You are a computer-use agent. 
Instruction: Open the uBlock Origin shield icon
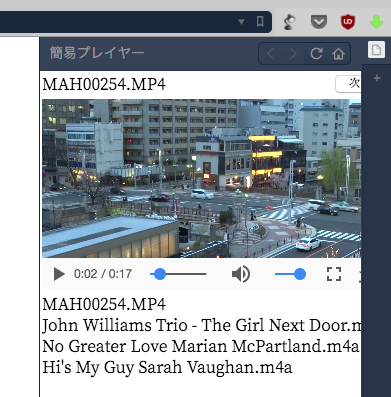point(348,22)
